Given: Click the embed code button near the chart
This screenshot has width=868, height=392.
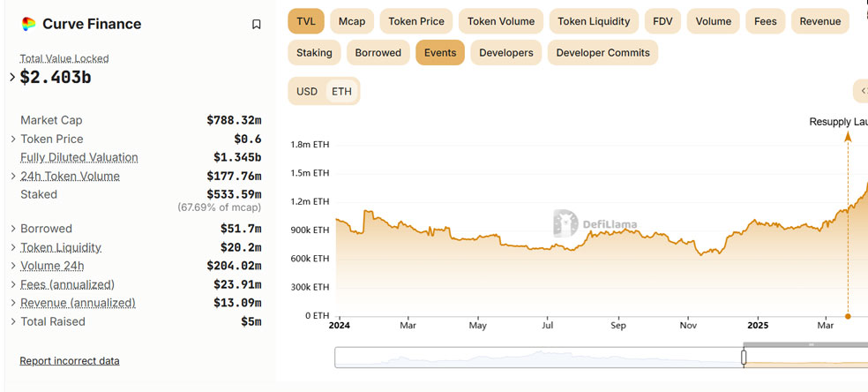Looking at the screenshot, I should point(861,91).
